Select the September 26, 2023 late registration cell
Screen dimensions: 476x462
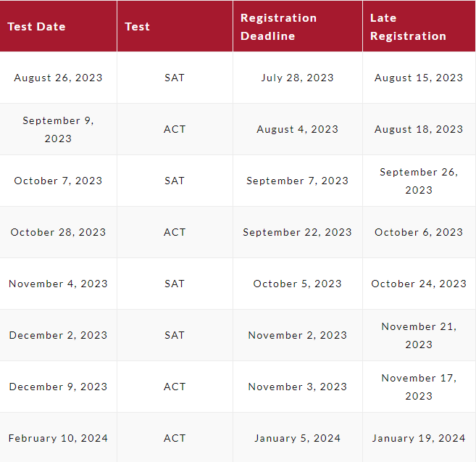tap(419, 181)
